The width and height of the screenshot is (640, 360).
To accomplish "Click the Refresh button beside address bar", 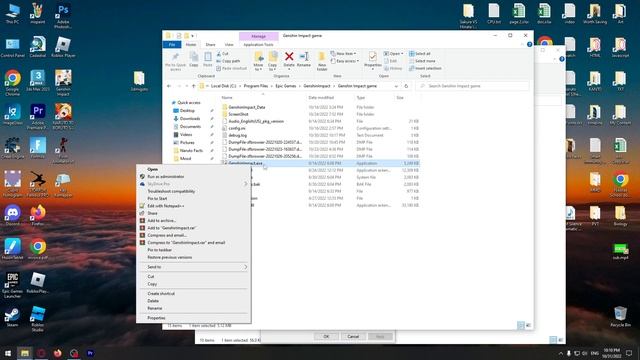I will coord(406,86).
